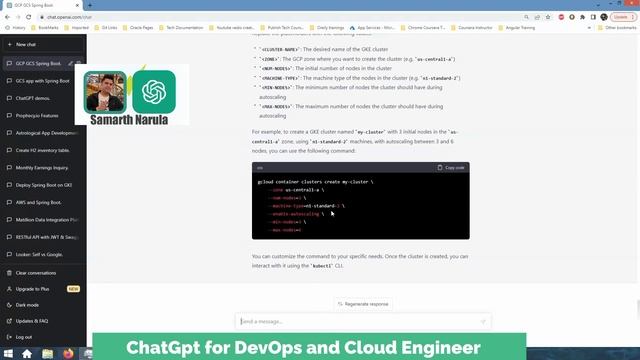Open RESTful API with JWT chat

43,237
